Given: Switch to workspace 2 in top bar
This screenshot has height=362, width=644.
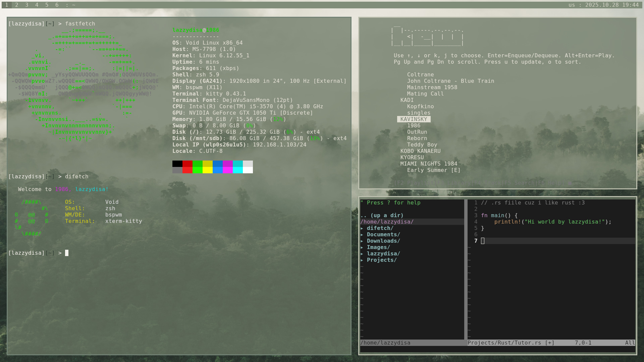Looking at the screenshot, I should coord(16,5).
